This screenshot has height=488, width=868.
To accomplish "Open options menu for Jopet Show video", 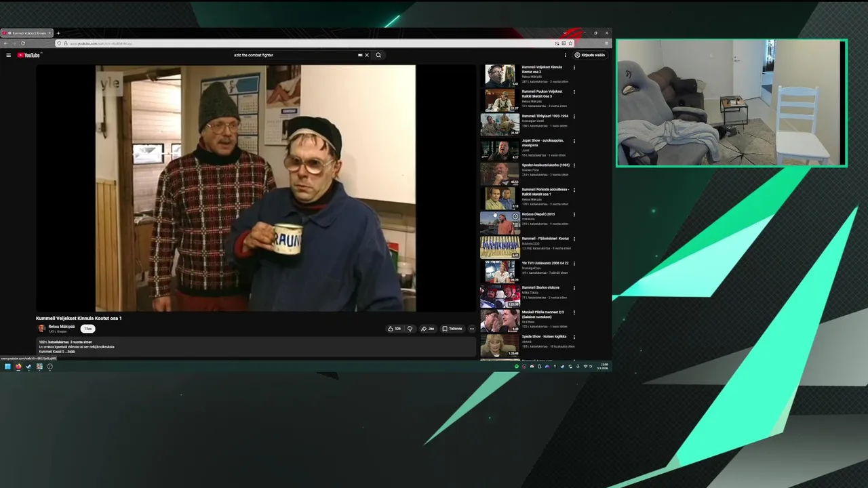I will [x=574, y=141].
